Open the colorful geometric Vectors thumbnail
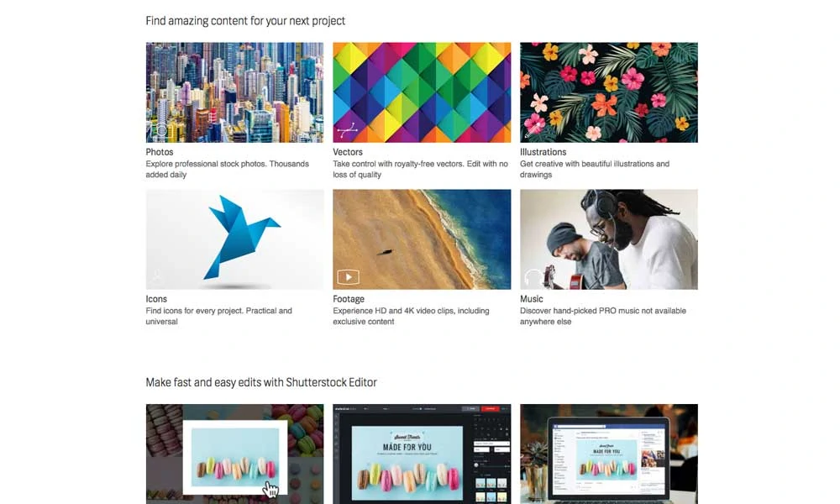 [422, 92]
